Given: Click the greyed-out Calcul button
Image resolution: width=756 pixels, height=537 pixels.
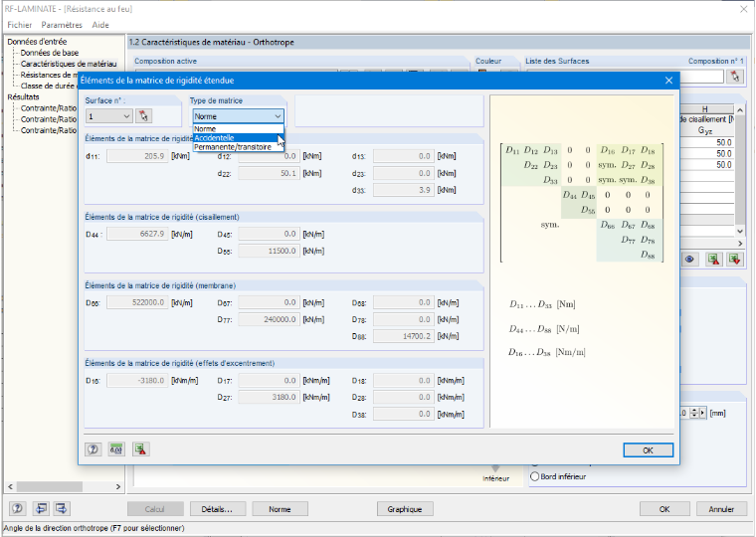Looking at the screenshot, I should 155,509.
